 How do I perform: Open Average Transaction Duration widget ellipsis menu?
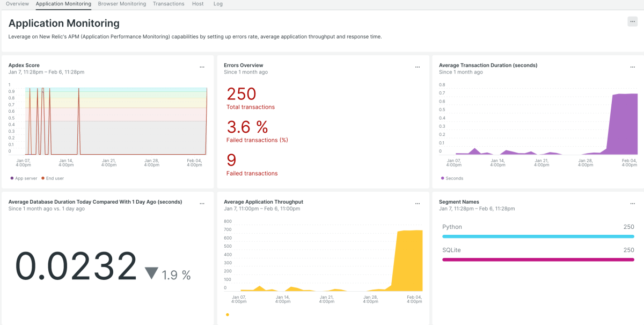click(x=632, y=67)
